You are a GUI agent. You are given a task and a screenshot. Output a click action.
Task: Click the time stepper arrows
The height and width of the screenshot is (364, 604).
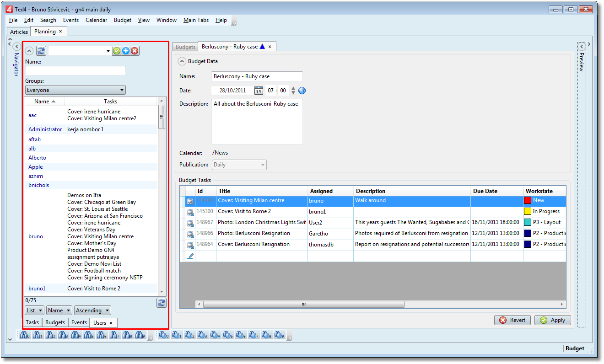pos(293,91)
